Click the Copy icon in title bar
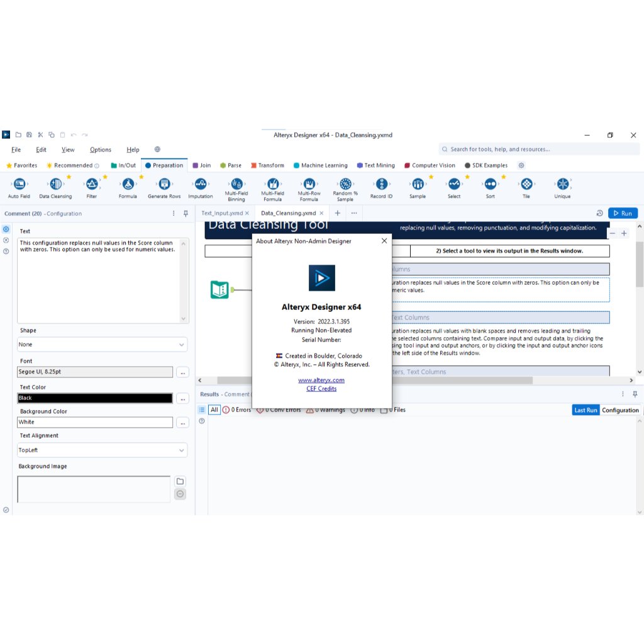The width and height of the screenshot is (644, 644). click(x=52, y=135)
